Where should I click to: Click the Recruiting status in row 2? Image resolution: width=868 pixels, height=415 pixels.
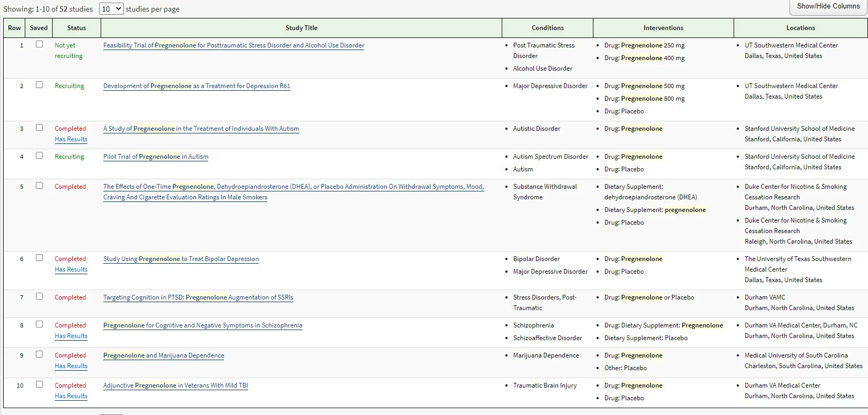pos(70,86)
